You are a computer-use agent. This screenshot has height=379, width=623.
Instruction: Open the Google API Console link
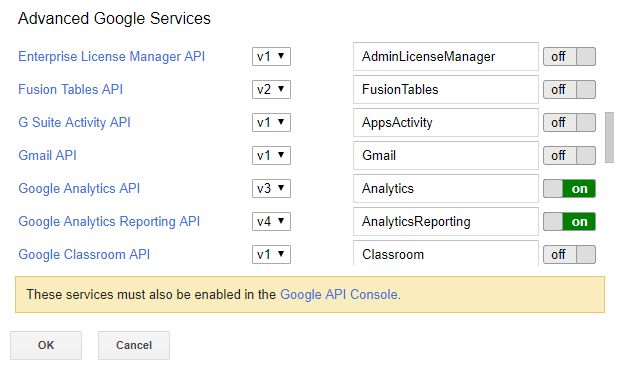339,294
